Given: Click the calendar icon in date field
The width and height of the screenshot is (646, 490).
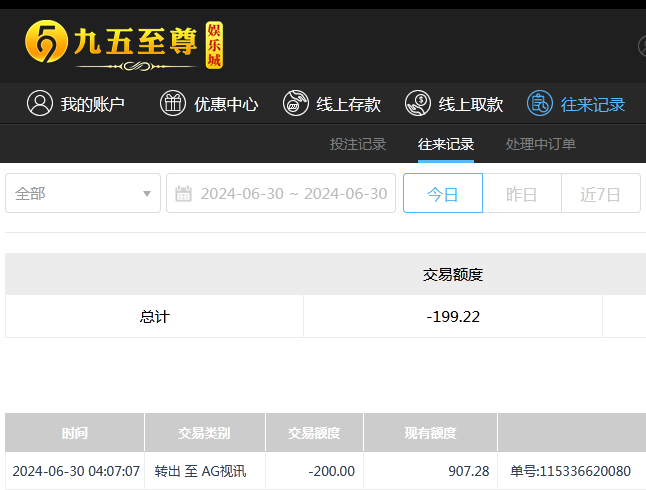Looking at the screenshot, I should [x=183, y=193].
